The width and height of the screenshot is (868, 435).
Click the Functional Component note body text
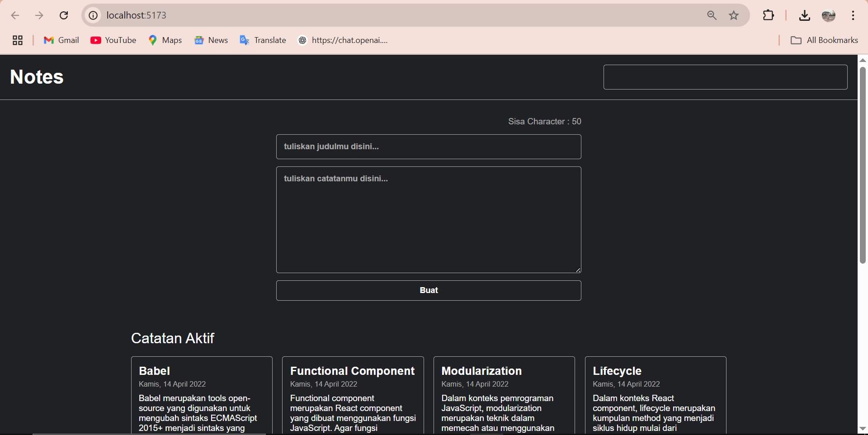(353, 413)
